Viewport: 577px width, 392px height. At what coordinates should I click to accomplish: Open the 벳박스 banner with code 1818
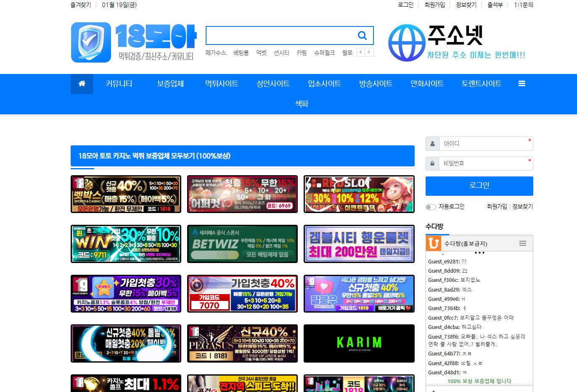coord(126,194)
